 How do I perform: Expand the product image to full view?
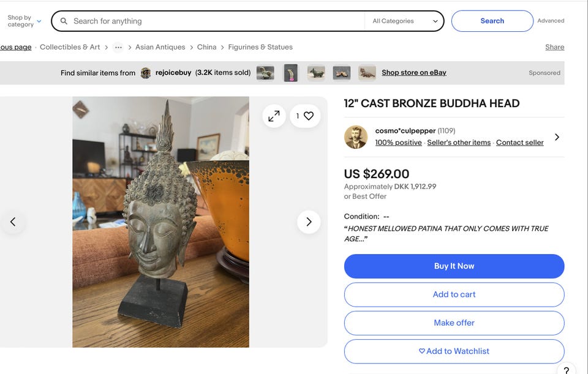[x=274, y=116]
